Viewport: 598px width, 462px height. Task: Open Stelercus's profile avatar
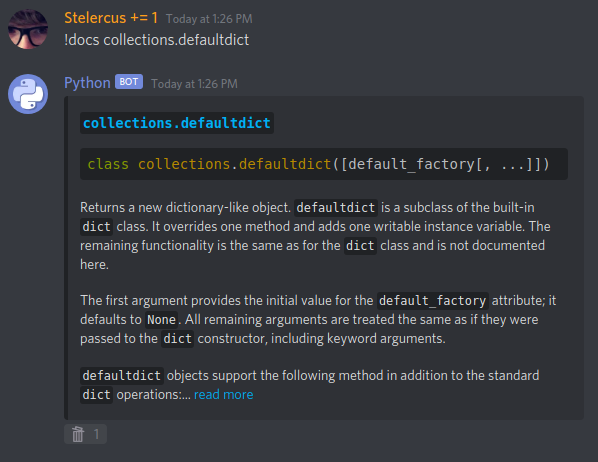pos(28,29)
